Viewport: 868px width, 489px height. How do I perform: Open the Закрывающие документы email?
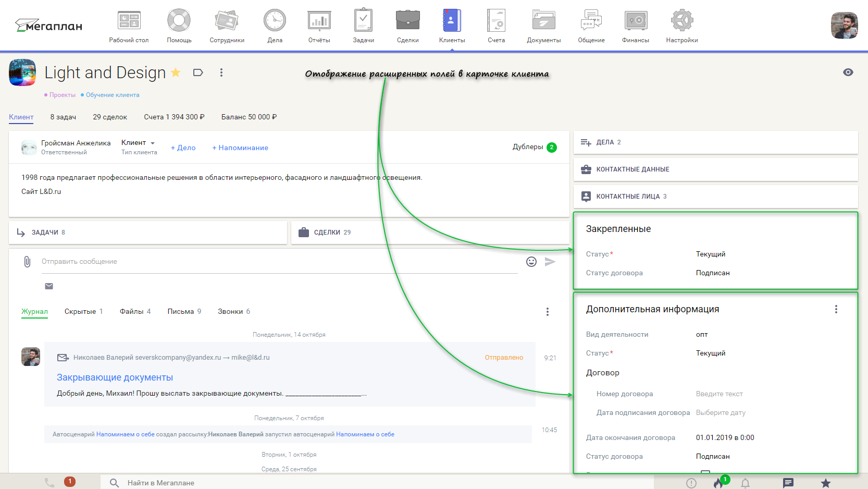[x=115, y=377]
